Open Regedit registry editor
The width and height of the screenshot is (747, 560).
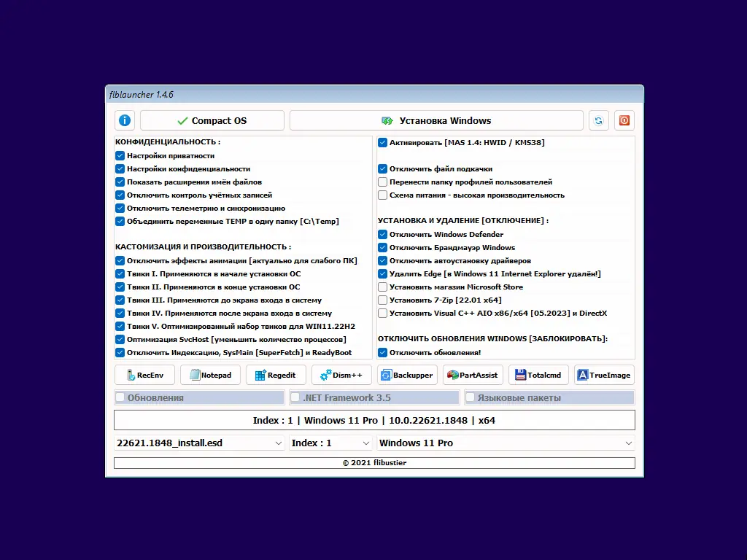(276, 376)
